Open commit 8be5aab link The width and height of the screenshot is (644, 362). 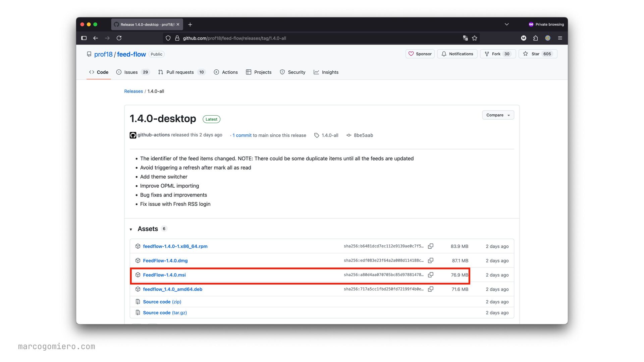pyautogui.click(x=360, y=135)
